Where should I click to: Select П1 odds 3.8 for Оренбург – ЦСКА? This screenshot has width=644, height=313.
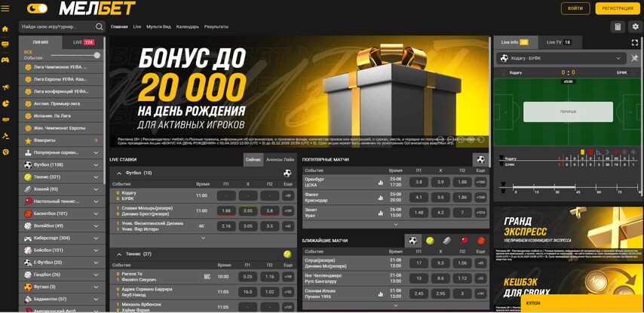tap(419, 183)
